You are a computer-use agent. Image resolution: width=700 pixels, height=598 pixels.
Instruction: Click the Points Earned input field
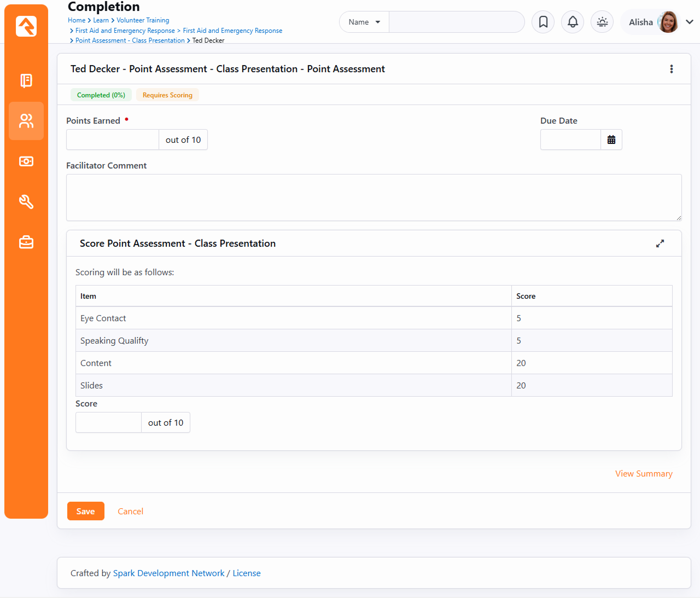tap(113, 140)
